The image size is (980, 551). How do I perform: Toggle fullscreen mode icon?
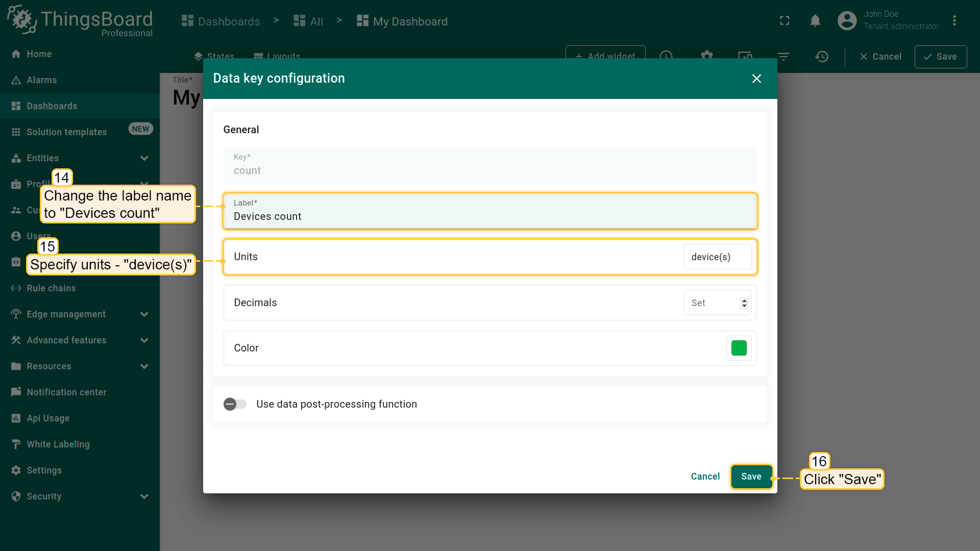pyautogui.click(x=785, y=21)
